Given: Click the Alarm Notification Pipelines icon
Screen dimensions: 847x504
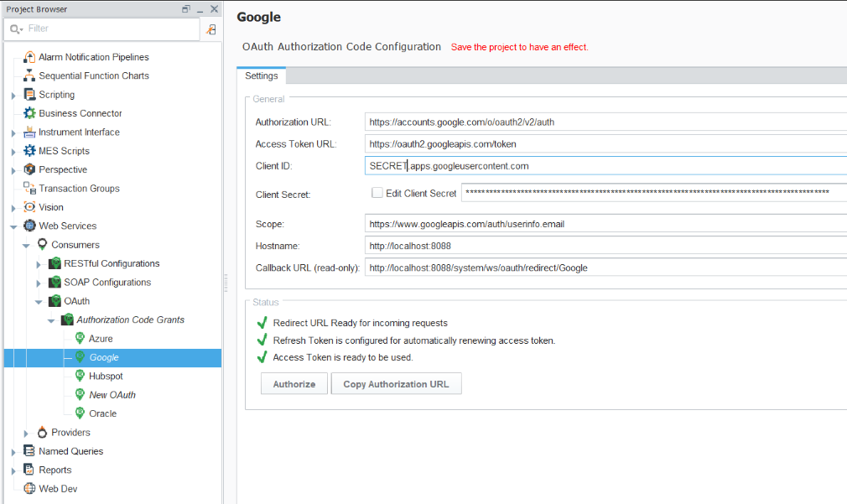Looking at the screenshot, I should point(29,57).
